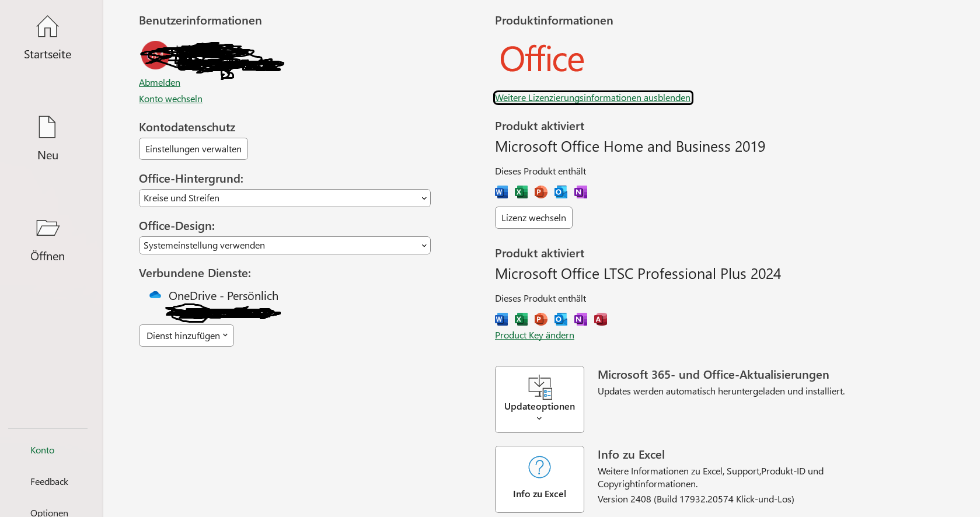Click the Version 2408 build text

[696, 499]
